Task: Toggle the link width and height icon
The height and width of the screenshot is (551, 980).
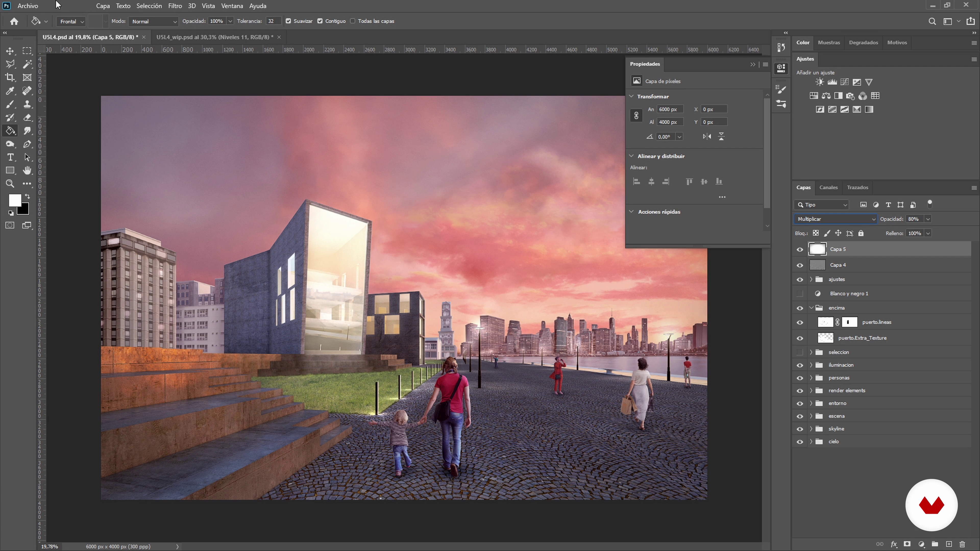Action: click(636, 116)
